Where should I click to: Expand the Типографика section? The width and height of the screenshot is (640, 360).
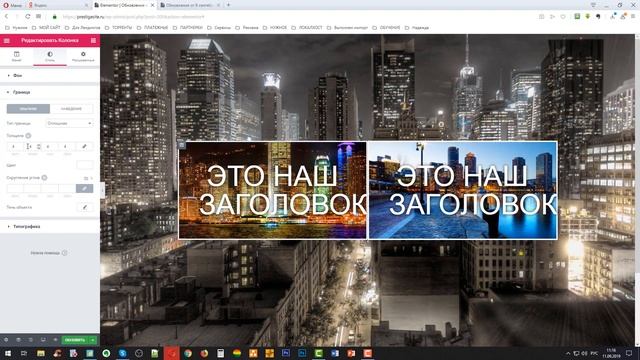pos(50,226)
